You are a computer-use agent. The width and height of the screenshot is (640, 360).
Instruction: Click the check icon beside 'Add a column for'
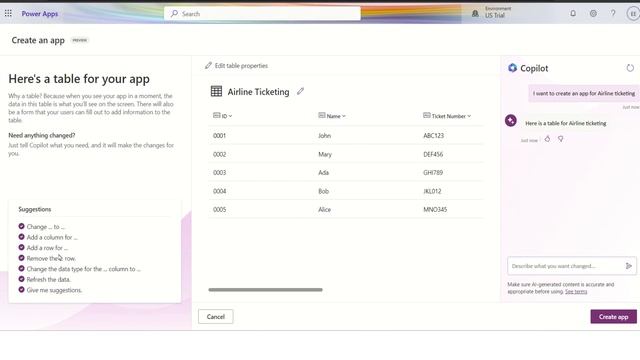22,237
